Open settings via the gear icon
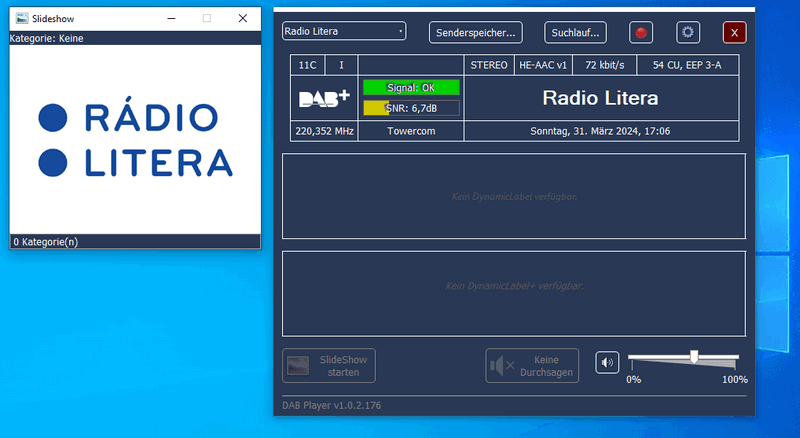The image size is (800, 438). click(x=688, y=33)
